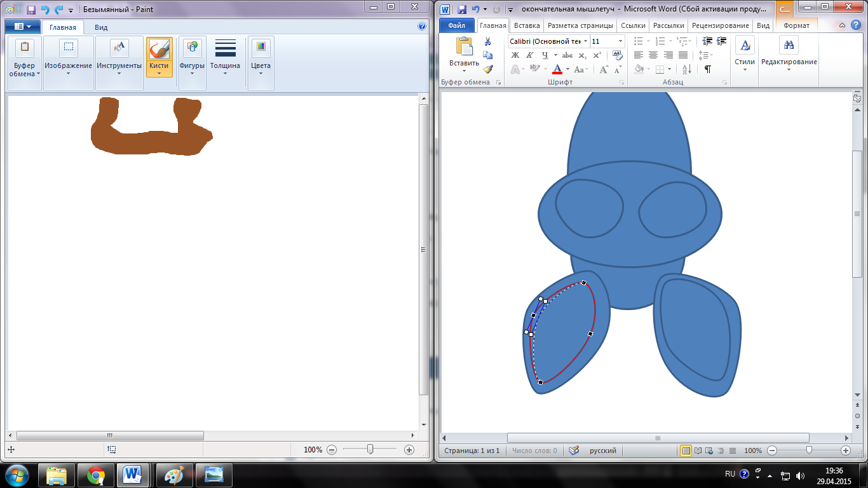Image resolution: width=868 pixels, height=488 pixels.
Task: Open the Фигуры shapes group in Paint
Action: [192, 63]
